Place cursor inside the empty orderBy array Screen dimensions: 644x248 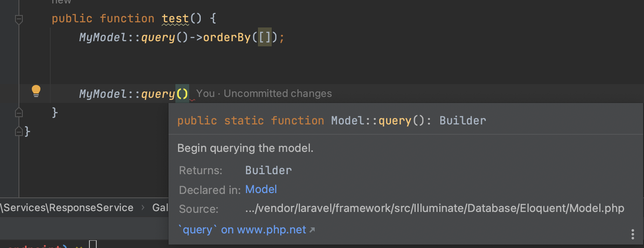point(265,37)
